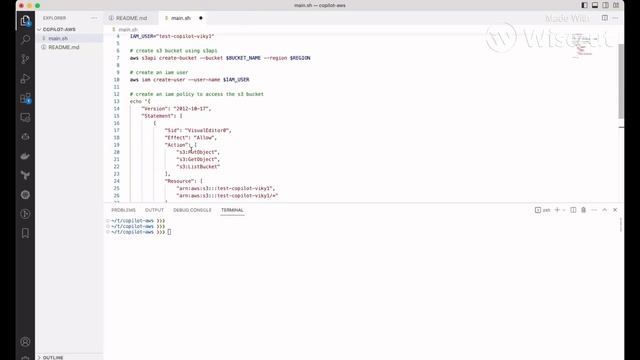This screenshot has height=360, width=640.
Task: Select the TERMINAL panel tab
Action: coord(232,210)
